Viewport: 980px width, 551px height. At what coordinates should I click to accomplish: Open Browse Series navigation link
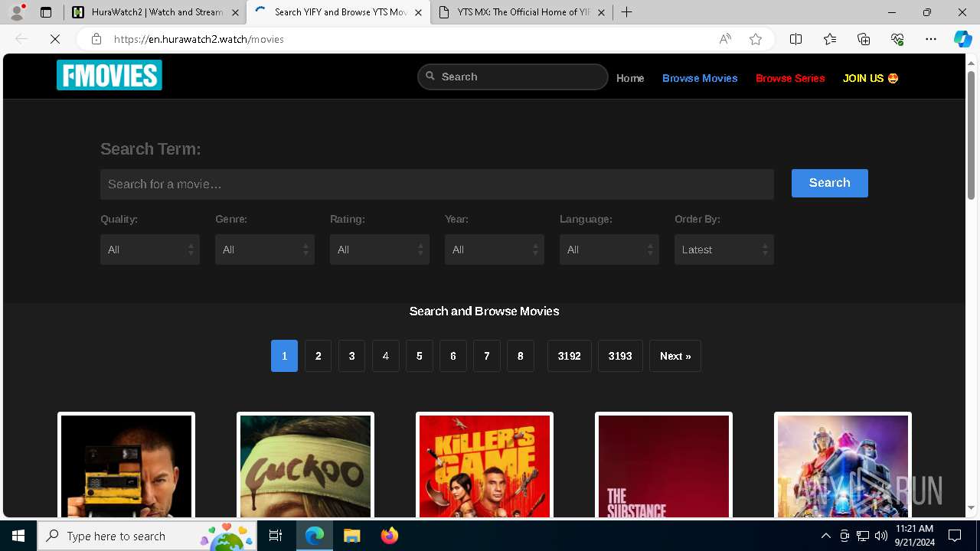(x=790, y=78)
